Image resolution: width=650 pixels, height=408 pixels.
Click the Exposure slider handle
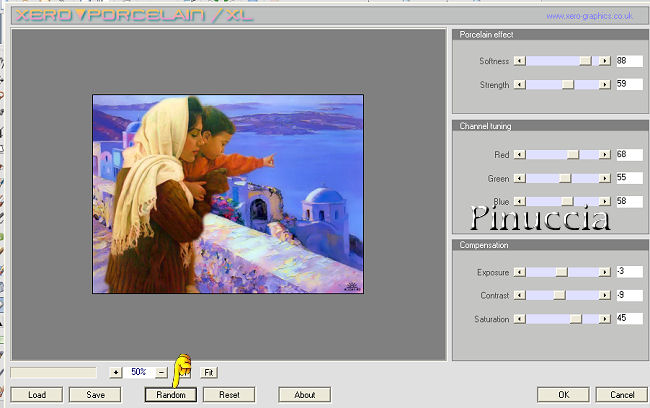562,272
